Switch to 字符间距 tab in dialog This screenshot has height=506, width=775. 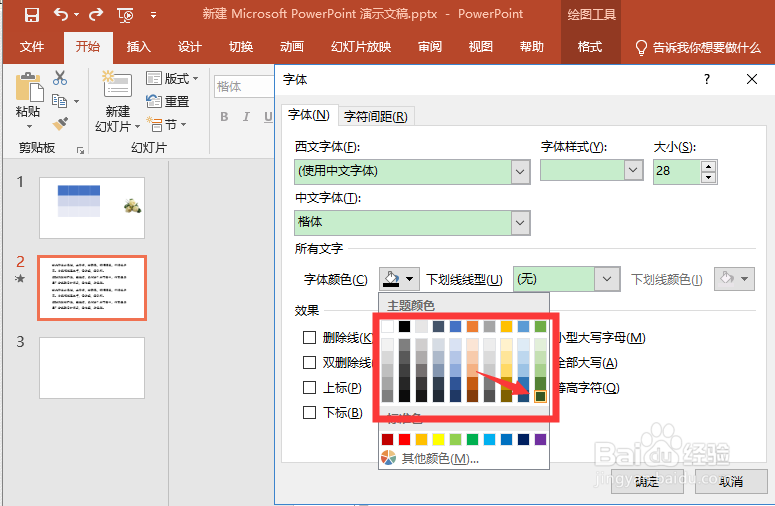click(x=376, y=117)
